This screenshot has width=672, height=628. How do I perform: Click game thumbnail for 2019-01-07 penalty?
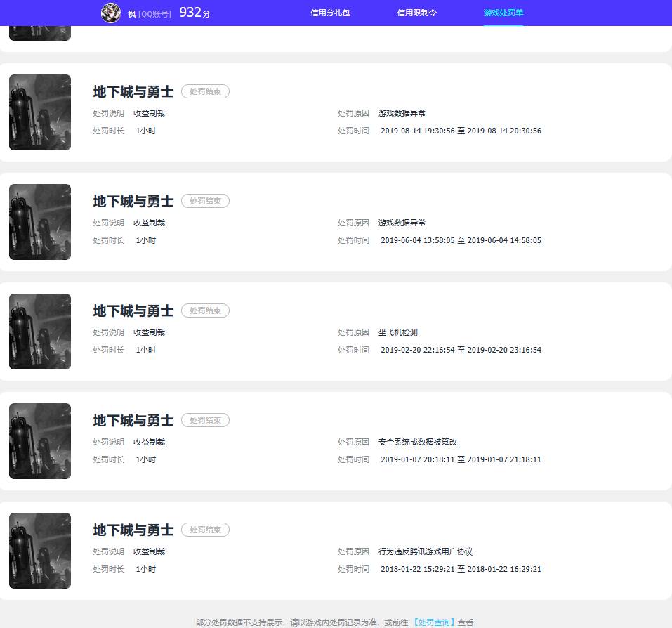40,440
